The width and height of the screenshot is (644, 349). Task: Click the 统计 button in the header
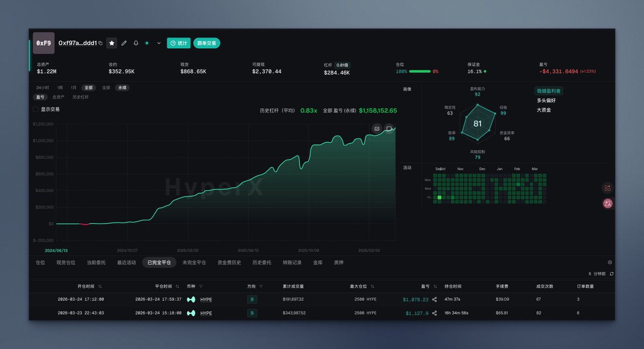point(178,43)
